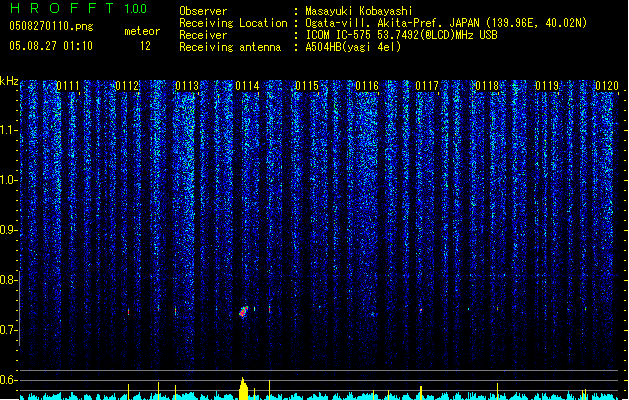This screenshot has width=629, height=400.
Task: Click the 1.0 kHz axis tick label
Action: [8, 180]
